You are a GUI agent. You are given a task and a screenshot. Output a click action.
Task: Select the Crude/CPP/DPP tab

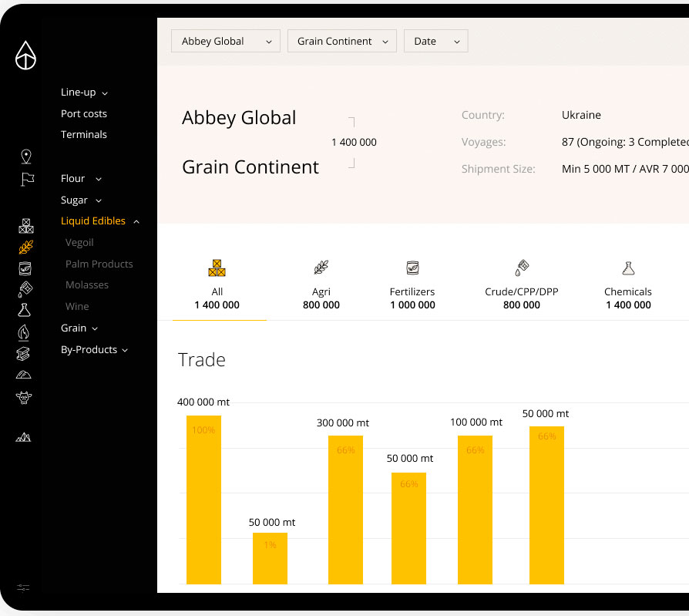pos(522,285)
